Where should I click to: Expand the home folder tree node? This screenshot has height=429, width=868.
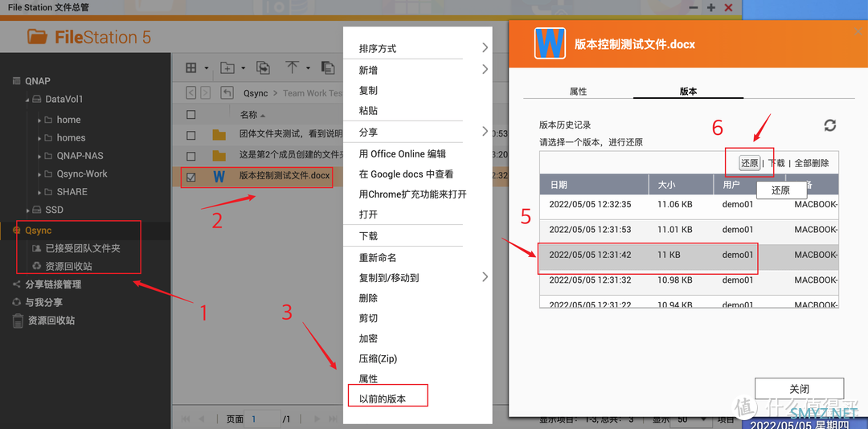[x=39, y=121]
